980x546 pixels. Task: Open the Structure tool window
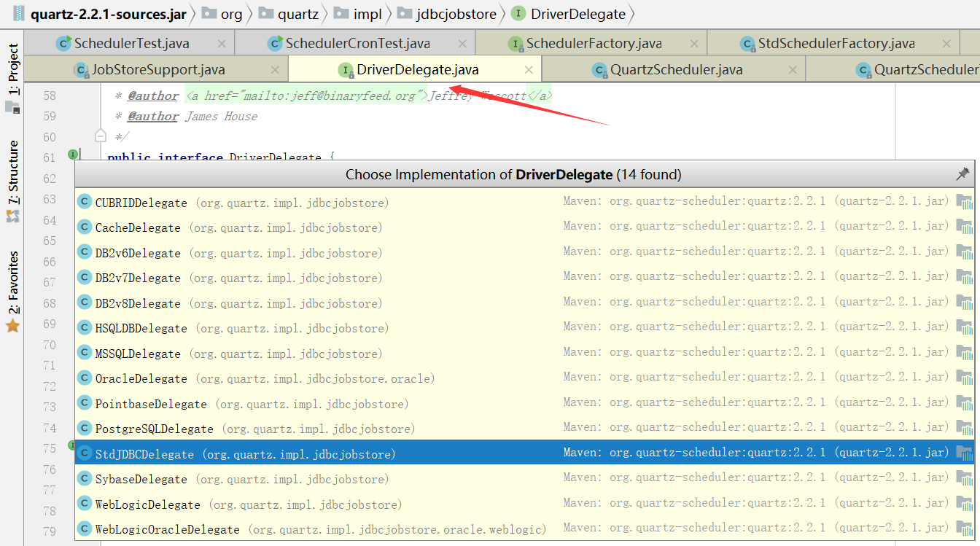(x=12, y=181)
